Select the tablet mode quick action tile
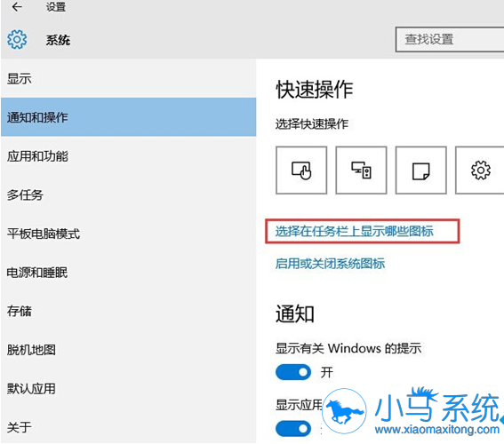The image size is (504, 444). click(301, 170)
